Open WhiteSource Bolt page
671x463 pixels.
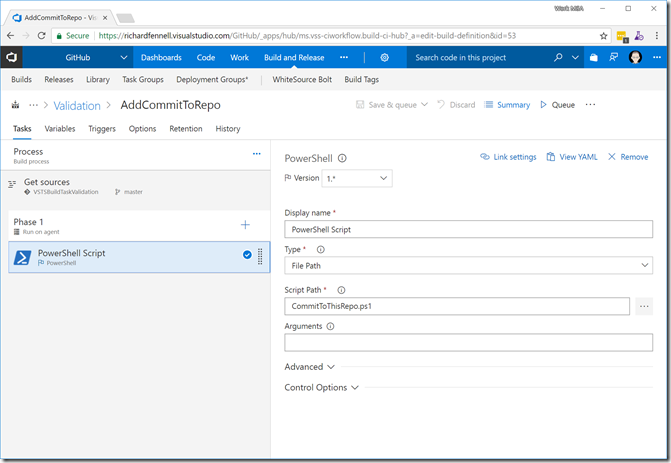[x=302, y=80]
